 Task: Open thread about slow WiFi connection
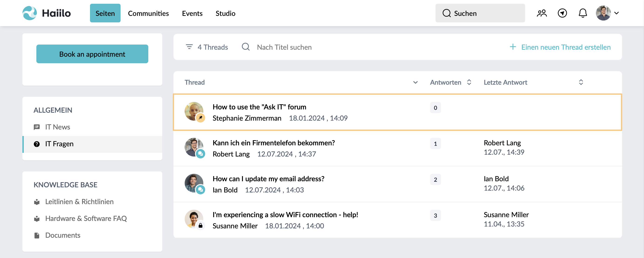coord(285,215)
